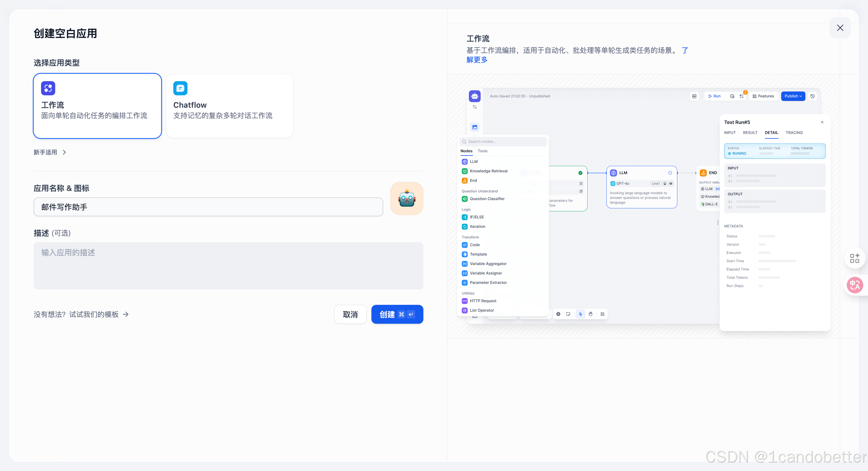
Task: Switch to Tools tab in preview
Action: pos(482,151)
